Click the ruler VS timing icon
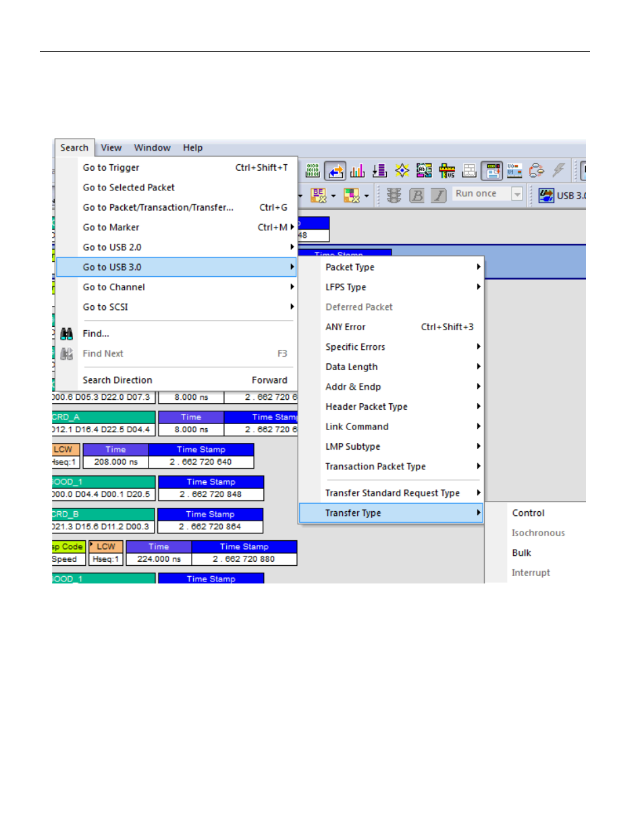 click(447, 170)
